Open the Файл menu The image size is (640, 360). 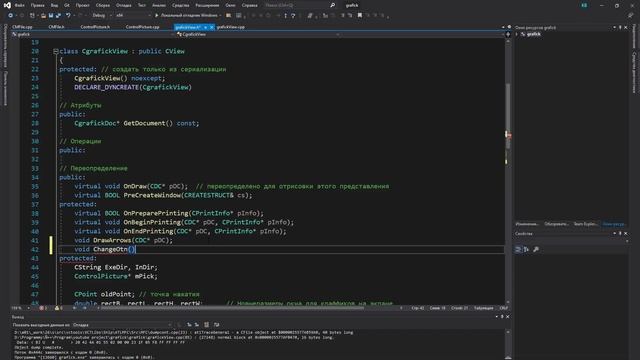20,5
